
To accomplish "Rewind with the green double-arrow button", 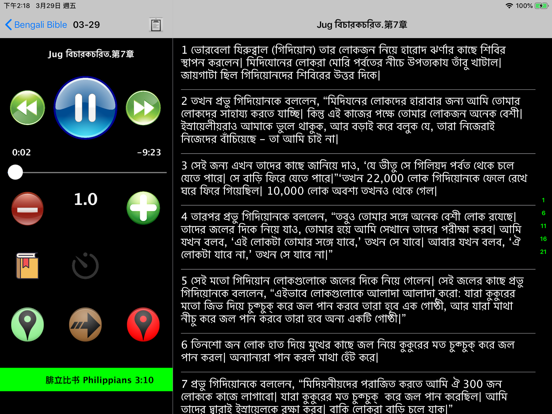I will tap(27, 108).
